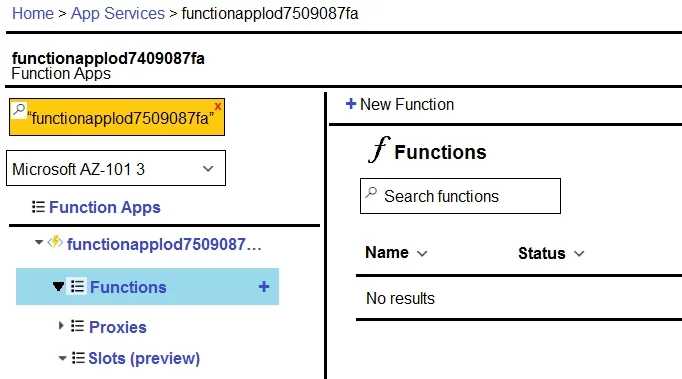Sort by the Name column header

[x=387, y=252]
